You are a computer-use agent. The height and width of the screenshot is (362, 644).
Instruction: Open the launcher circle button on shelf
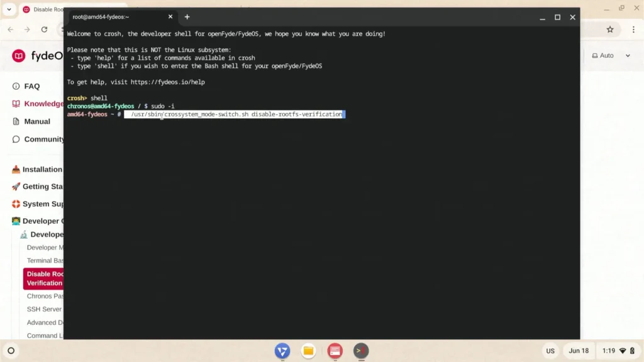point(11,351)
